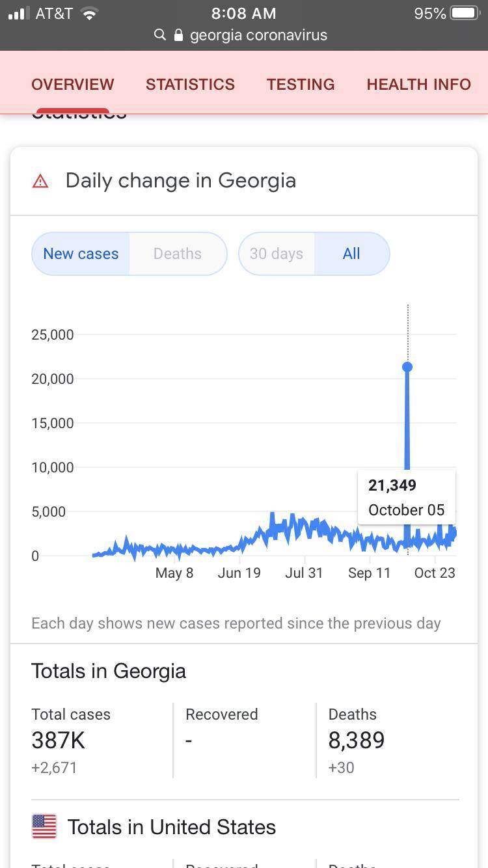488x868 pixels.
Task: Select the All time range option
Action: tap(351, 254)
